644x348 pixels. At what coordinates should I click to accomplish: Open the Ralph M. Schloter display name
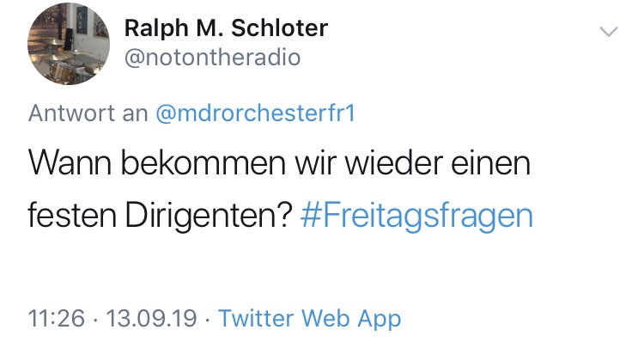(226, 27)
